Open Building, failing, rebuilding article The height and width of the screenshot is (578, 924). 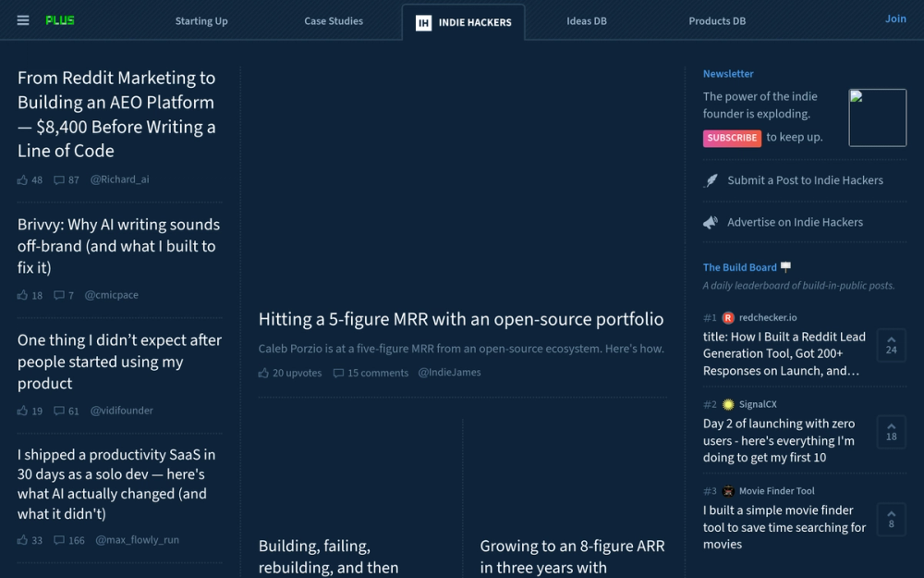tap(328, 557)
